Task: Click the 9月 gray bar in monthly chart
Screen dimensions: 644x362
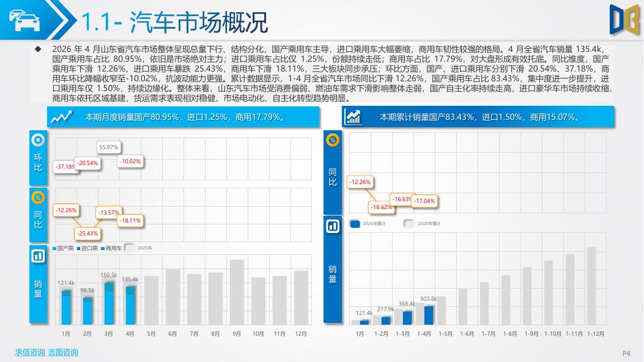Action: point(237,292)
